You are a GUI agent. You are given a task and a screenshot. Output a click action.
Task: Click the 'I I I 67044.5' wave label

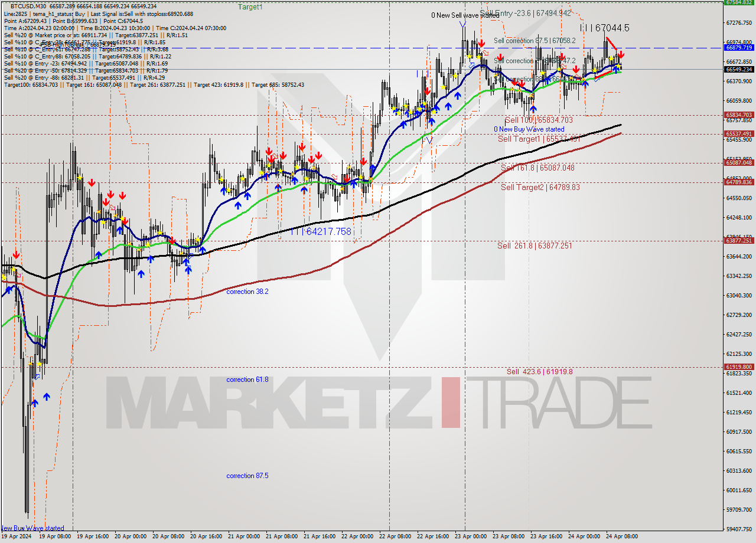604,28
